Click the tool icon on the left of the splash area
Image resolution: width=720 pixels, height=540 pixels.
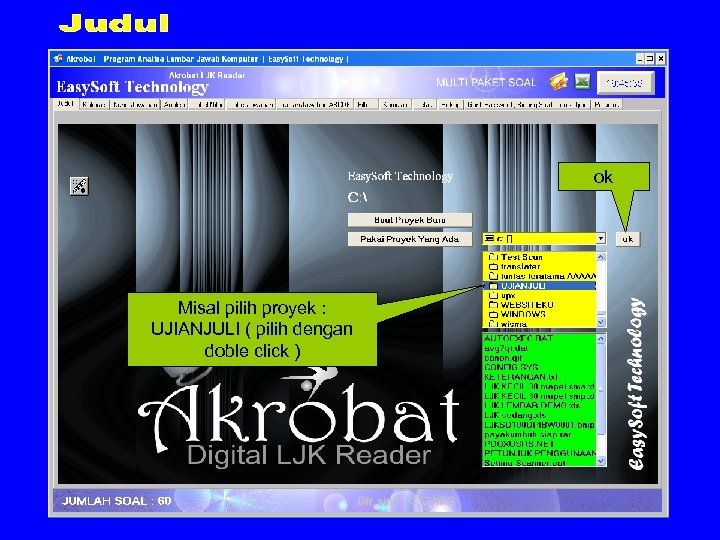coord(79,186)
